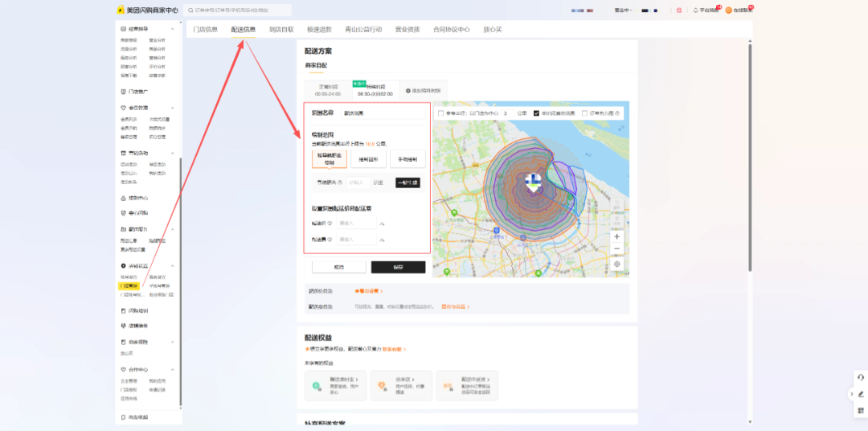Click the white cancel button
The height and width of the screenshot is (431, 868).
coord(339,267)
